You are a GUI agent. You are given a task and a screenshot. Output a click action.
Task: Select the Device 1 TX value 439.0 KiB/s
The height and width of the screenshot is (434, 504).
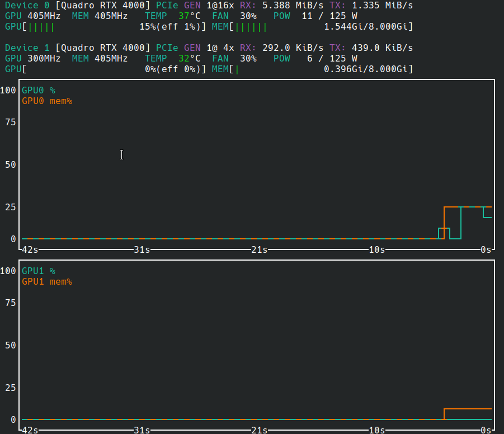[x=382, y=48]
